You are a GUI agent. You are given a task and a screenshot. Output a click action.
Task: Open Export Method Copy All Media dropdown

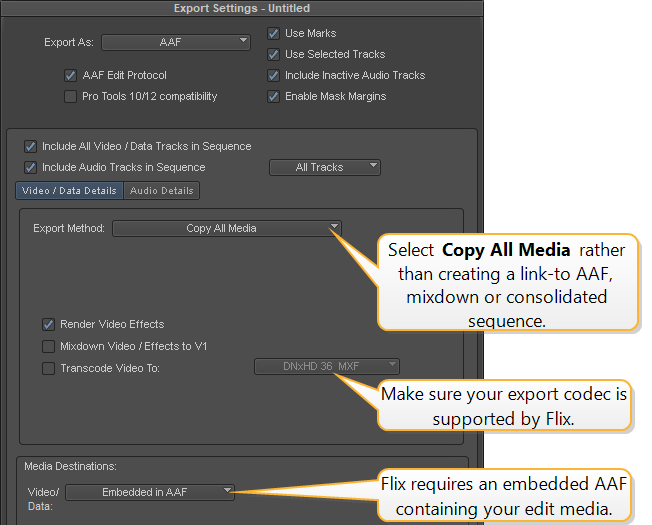[x=227, y=228]
